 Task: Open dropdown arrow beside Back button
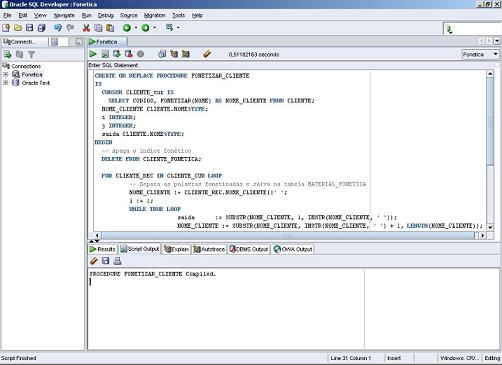(136, 28)
